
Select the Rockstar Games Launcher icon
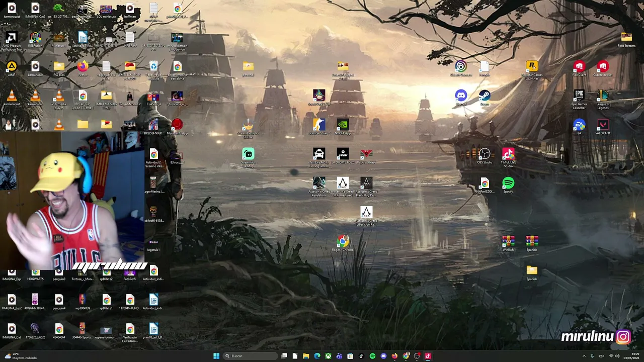(532, 70)
